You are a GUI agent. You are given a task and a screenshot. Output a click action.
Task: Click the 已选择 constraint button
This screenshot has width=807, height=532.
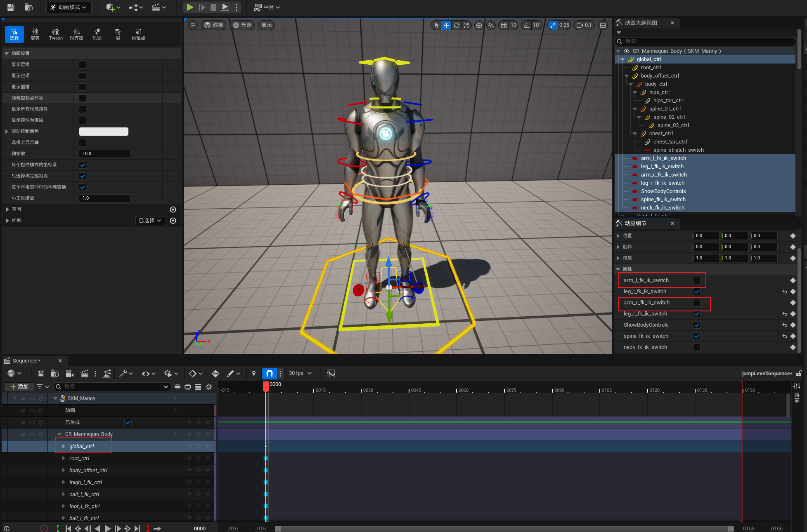[150, 221]
